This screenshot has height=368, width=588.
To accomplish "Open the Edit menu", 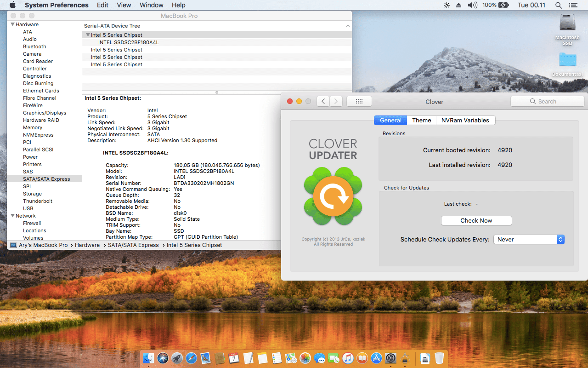I will click(x=103, y=5).
